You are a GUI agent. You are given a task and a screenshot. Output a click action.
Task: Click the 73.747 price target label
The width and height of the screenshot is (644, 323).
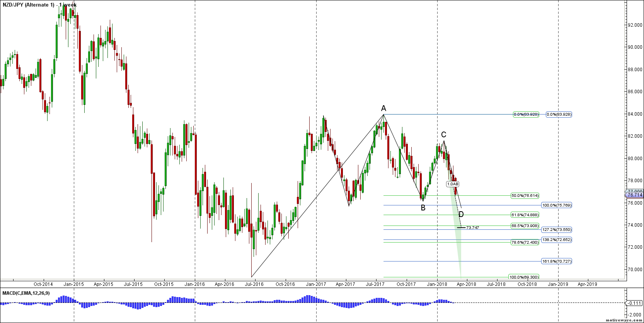point(472,228)
